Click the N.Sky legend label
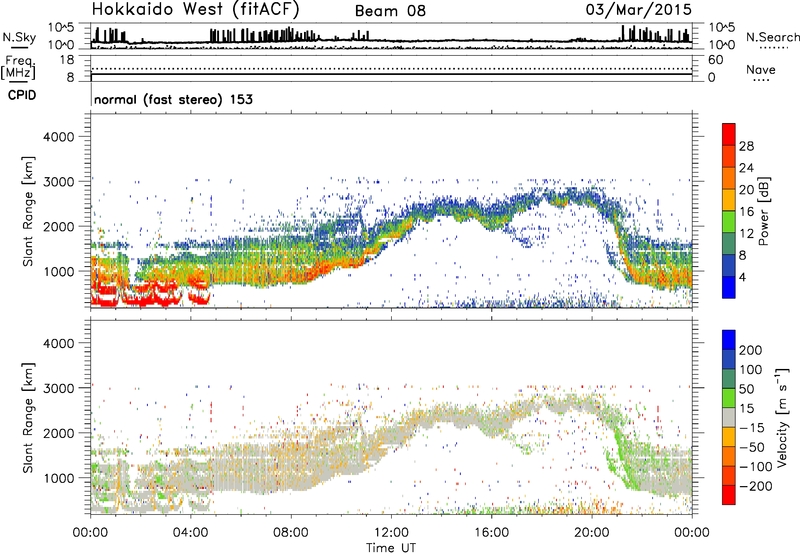The height and width of the screenshot is (554, 800). [x=19, y=37]
